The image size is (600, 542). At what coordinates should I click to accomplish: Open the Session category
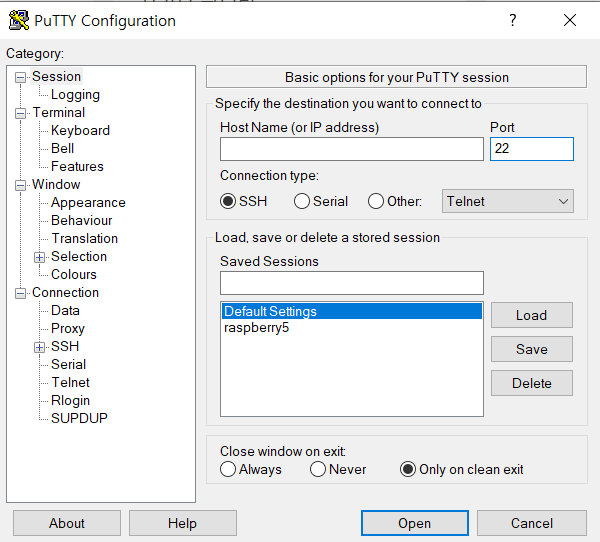click(56, 76)
